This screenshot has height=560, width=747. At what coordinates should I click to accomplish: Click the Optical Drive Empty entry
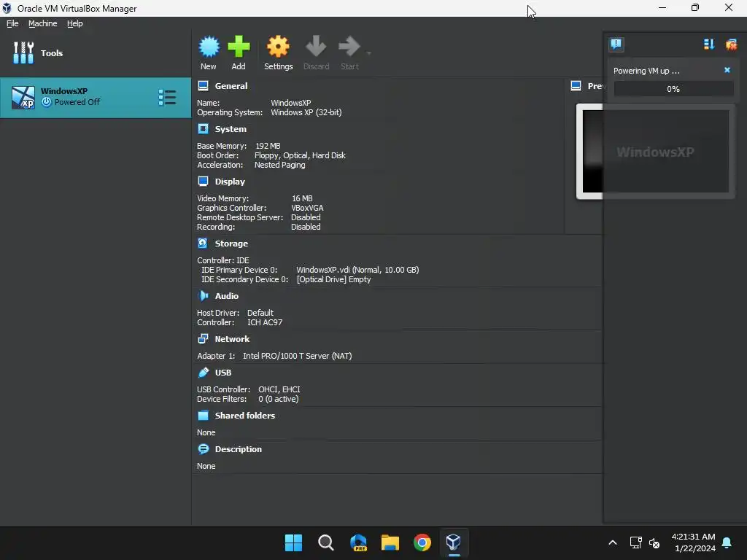click(x=333, y=279)
